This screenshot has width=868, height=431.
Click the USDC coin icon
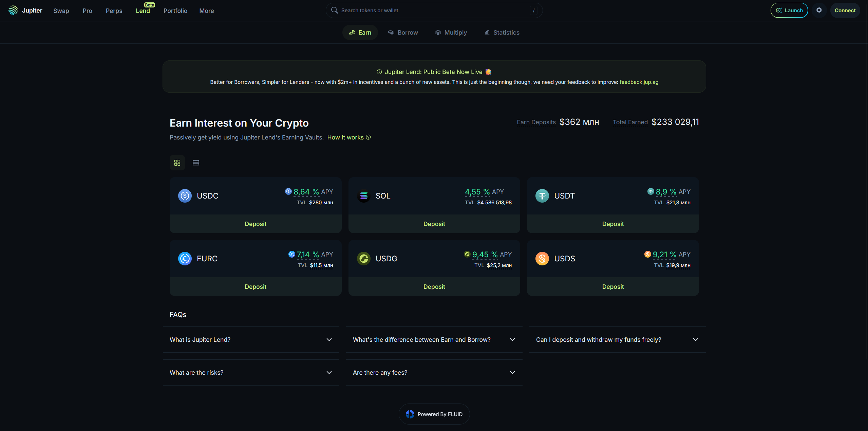[x=185, y=196]
